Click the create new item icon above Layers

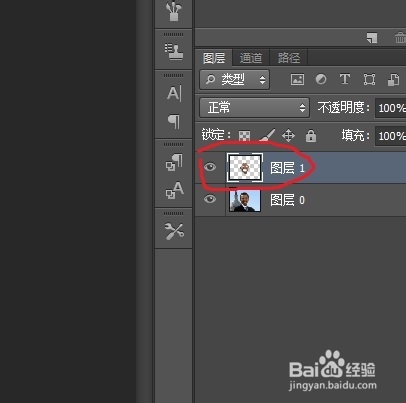pos(372,38)
